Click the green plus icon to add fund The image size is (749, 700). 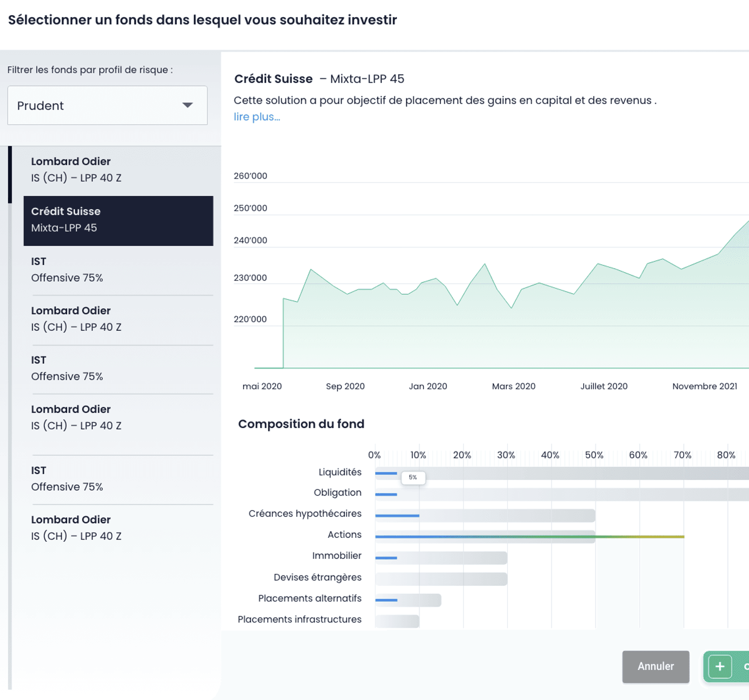click(x=720, y=666)
